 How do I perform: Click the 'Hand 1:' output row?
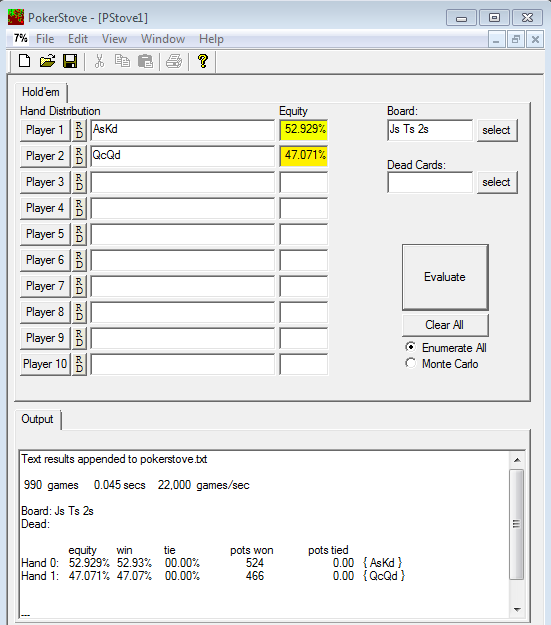click(x=213, y=576)
